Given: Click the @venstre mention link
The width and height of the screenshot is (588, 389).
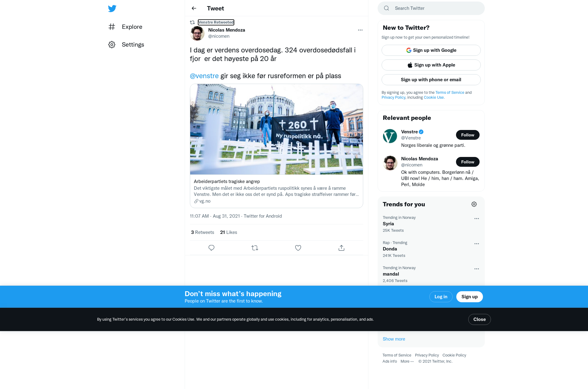Looking at the screenshot, I should pyautogui.click(x=204, y=76).
